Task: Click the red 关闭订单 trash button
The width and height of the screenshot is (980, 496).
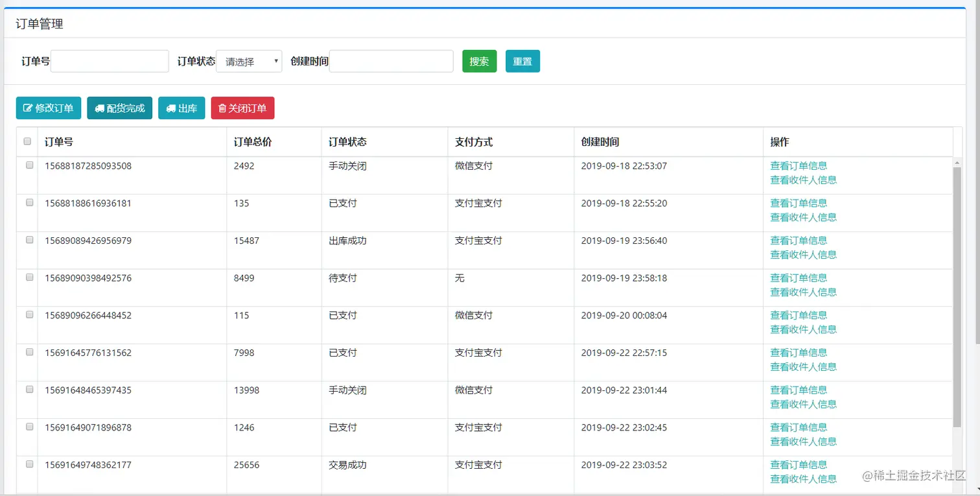Action: 242,108
